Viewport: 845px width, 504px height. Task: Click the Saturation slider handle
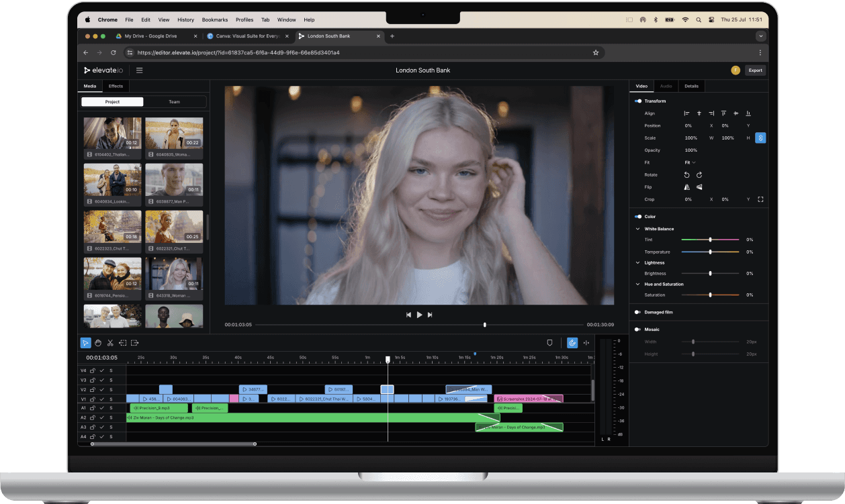click(710, 295)
